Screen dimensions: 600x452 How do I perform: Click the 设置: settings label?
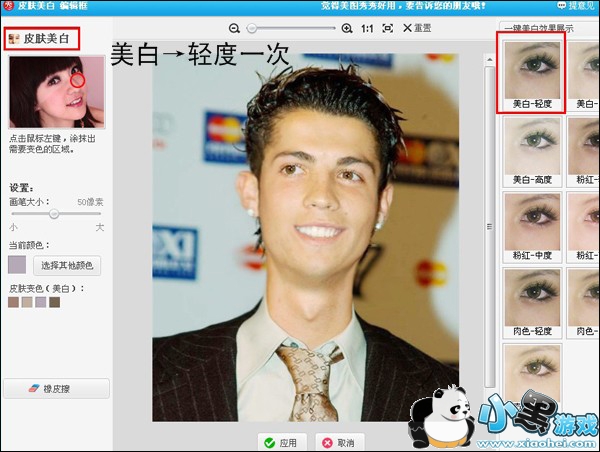point(21,188)
